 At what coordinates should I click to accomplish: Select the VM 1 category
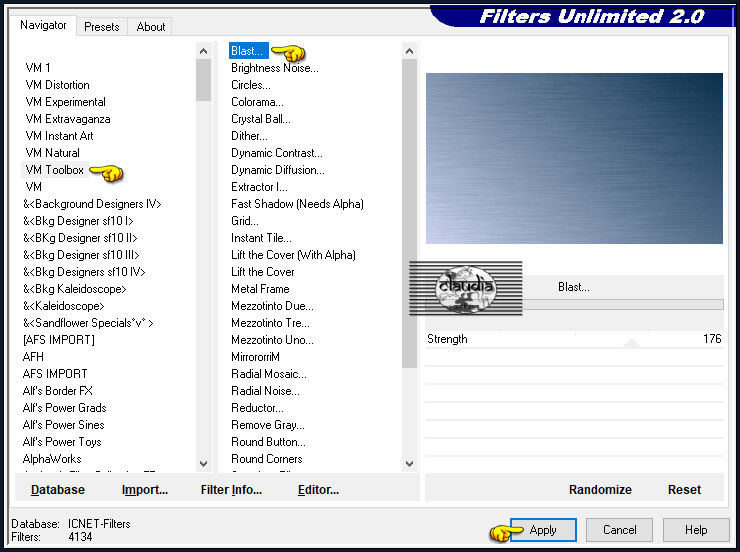point(38,68)
